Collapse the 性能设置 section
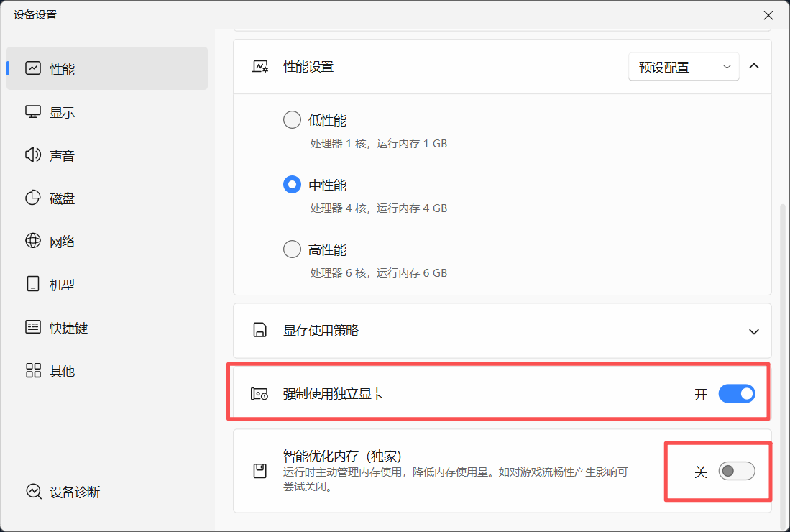Screen dimensions: 790x532 click(753, 66)
